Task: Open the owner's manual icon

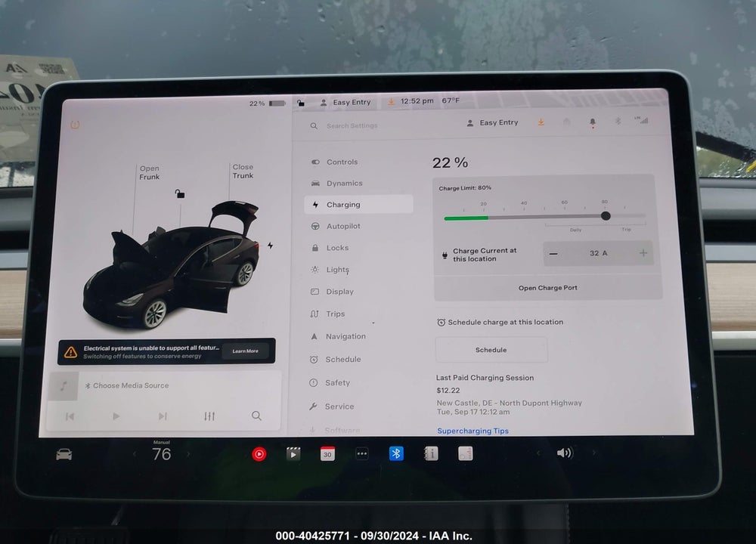Action: (431, 453)
